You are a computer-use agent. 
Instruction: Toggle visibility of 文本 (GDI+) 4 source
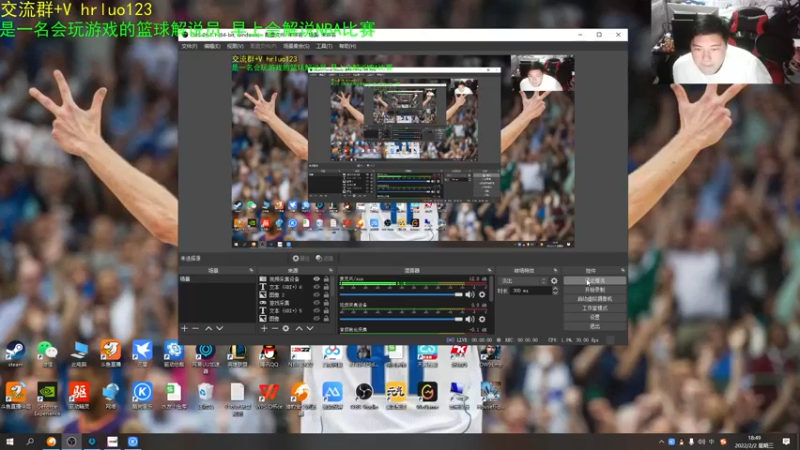316,287
